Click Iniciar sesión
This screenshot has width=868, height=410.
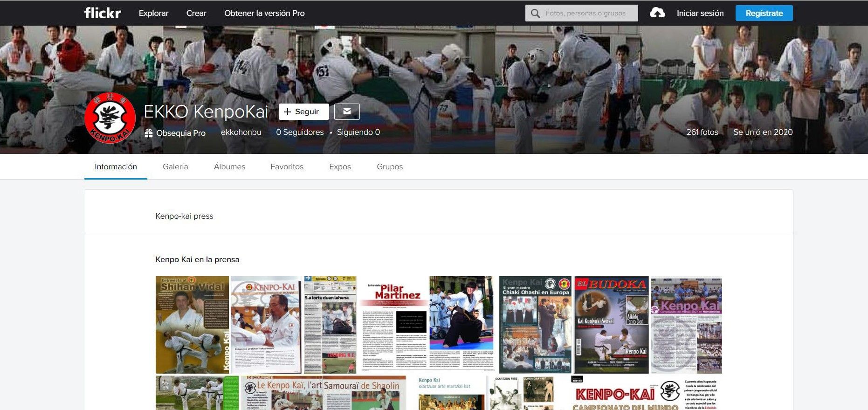[700, 13]
